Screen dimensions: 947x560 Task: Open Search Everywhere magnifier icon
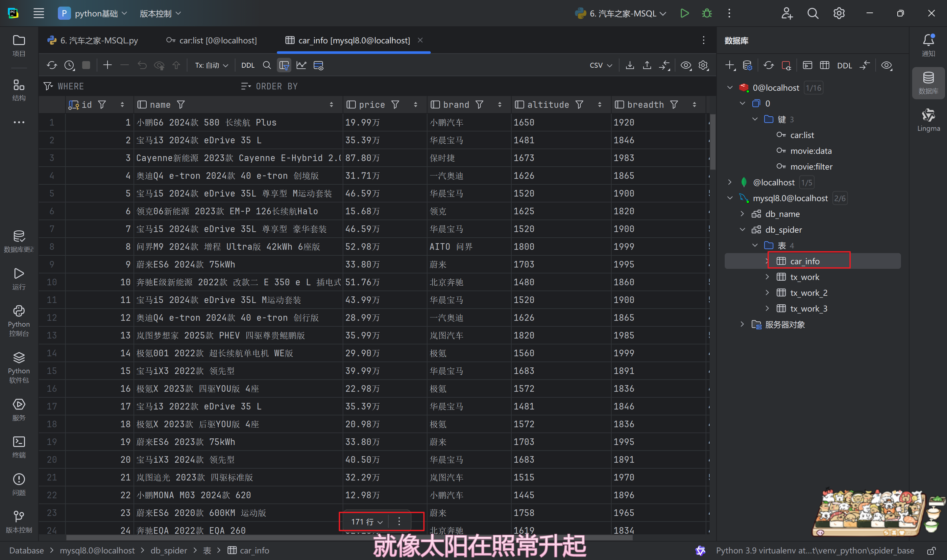click(813, 13)
